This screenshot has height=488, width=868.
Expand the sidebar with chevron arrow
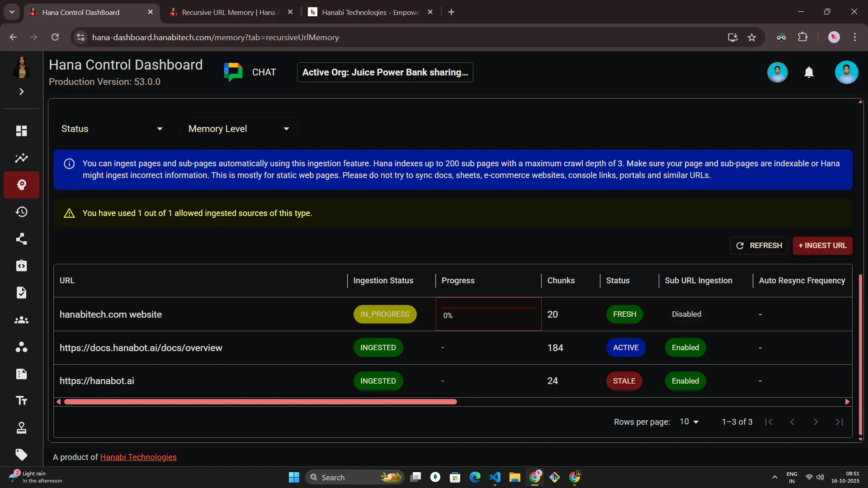(21, 92)
